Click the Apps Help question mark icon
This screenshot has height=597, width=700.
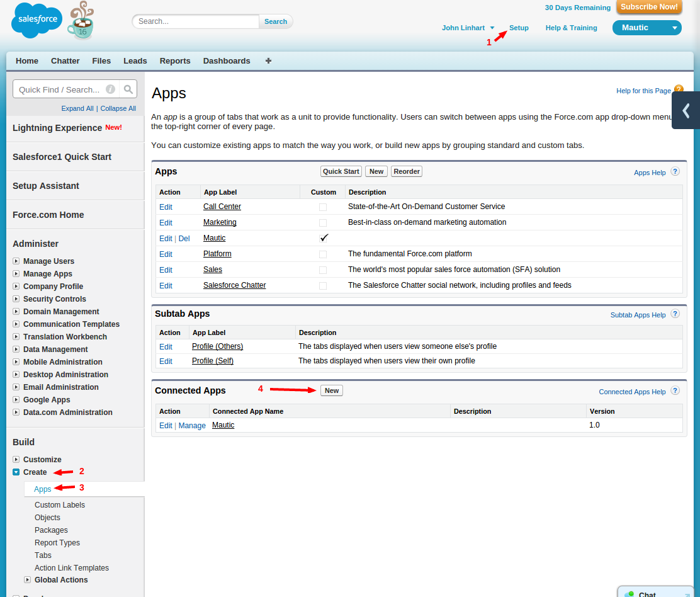(x=674, y=172)
